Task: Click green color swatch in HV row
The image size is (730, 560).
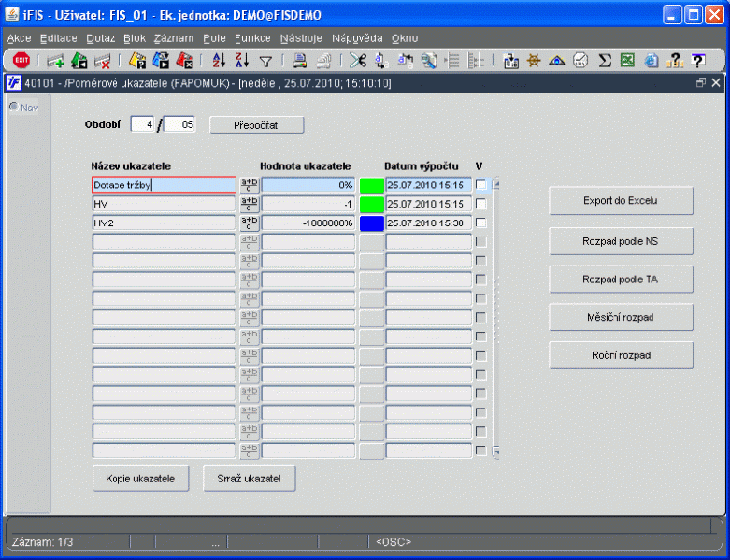Action: (371, 204)
